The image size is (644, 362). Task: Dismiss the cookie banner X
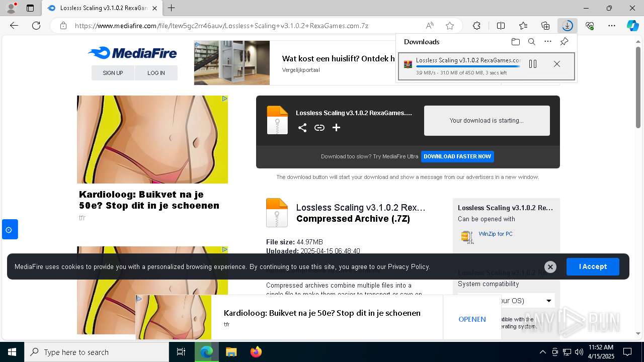pyautogui.click(x=550, y=267)
